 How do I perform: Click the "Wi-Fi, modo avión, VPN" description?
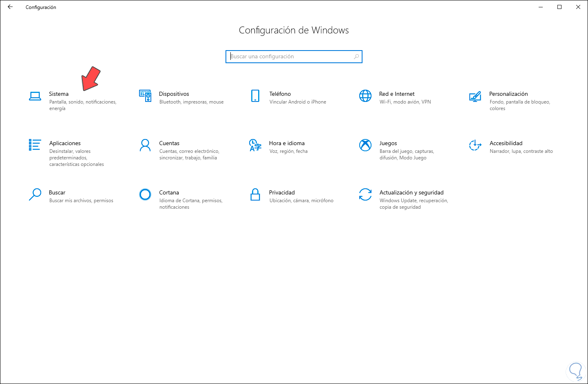(405, 102)
